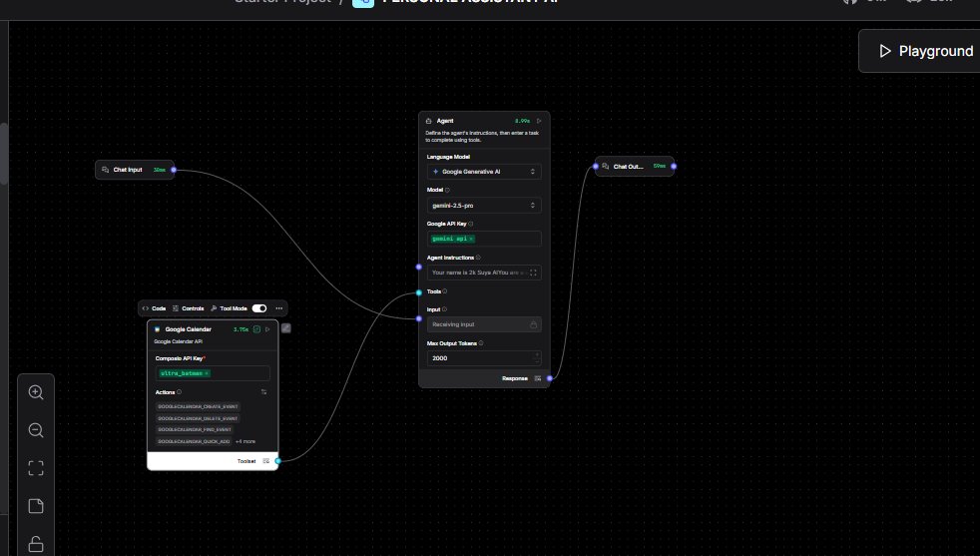980x556 pixels.
Task: Click gray edit icon beside Google Calendar node
Action: 285,328
